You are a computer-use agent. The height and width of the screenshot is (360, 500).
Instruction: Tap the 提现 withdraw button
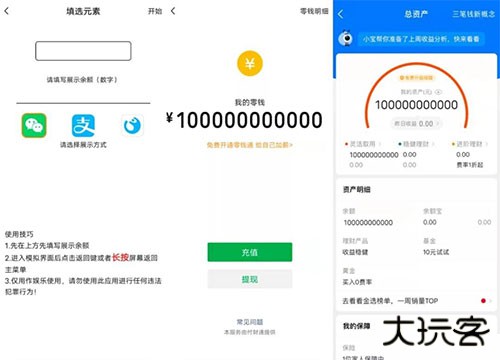(x=250, y=279)
